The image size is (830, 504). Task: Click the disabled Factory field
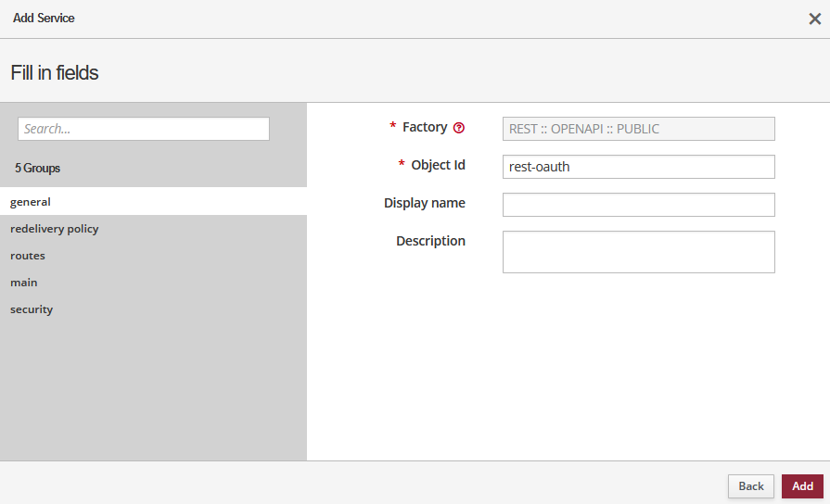pos(638,129)
